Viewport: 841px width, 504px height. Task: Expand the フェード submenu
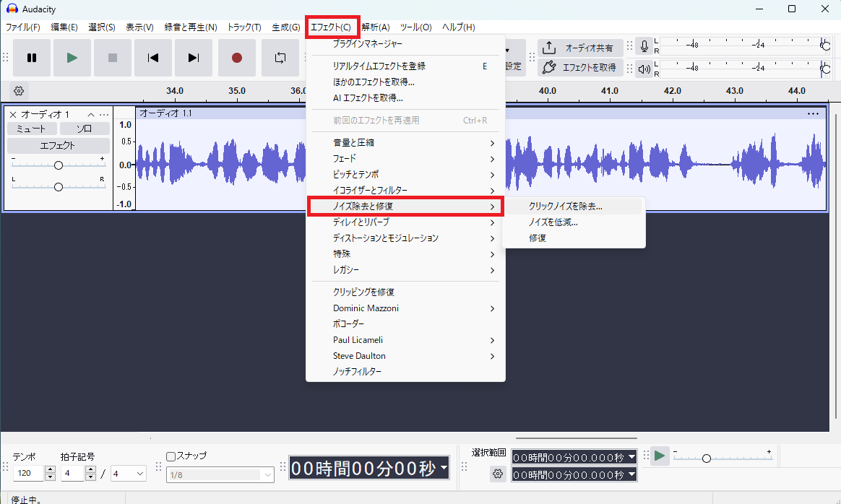click(x=405, y=159)
